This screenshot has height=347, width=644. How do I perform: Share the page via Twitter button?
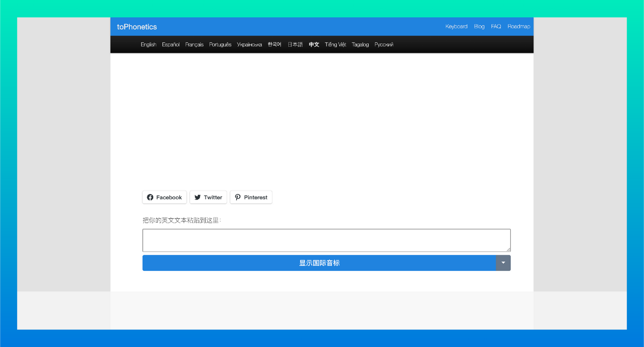pos(208,197)
